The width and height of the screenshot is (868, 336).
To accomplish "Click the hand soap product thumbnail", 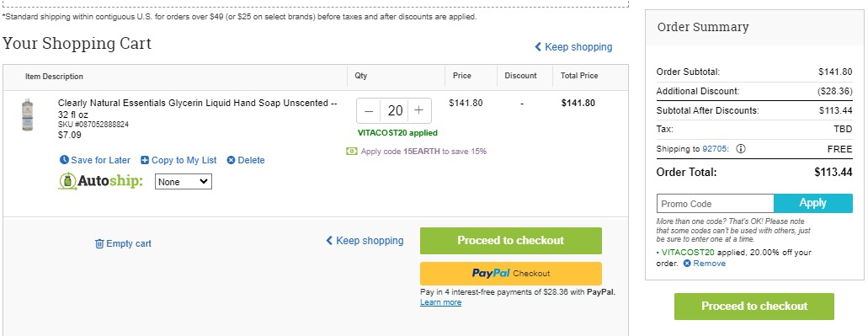I will [28, 115].
